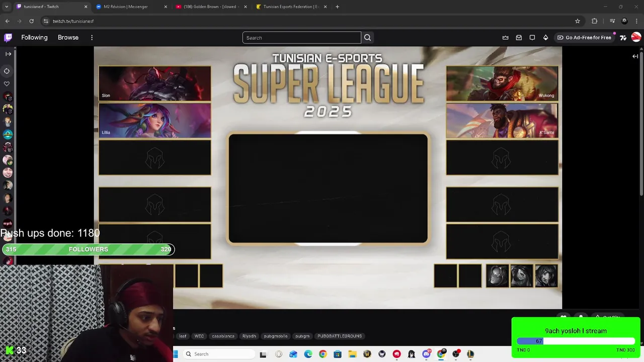The width and height of the screenshot is (644, 362).
Task: Expand the chat panel arrow
Action: coord(635,56)
